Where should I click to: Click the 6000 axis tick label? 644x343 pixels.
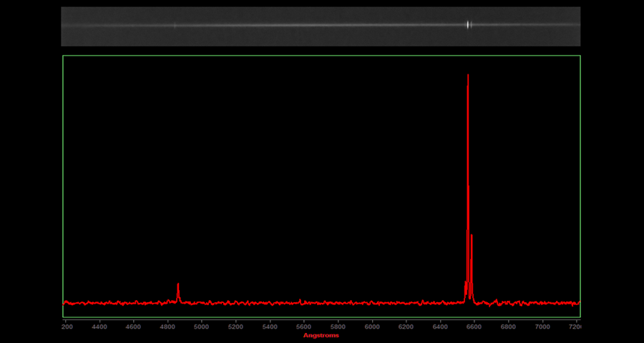pos(372,327)
